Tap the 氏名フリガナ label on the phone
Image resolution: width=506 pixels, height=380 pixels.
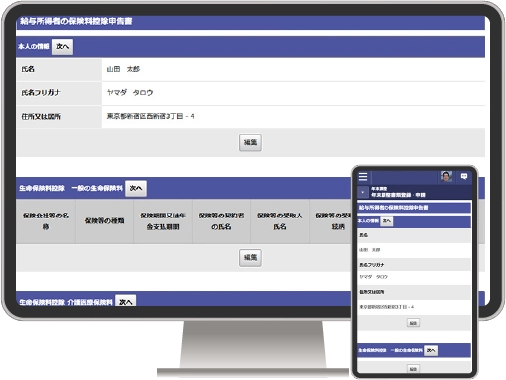click(372, 265)
